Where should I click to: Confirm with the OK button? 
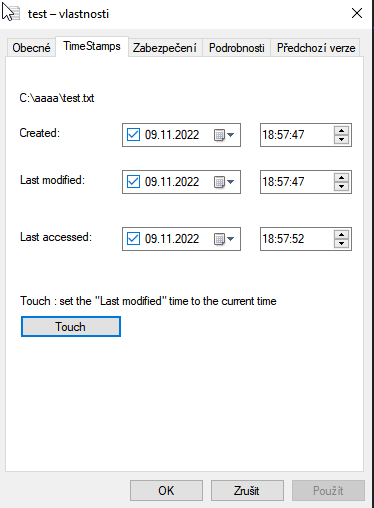[166, 491]
